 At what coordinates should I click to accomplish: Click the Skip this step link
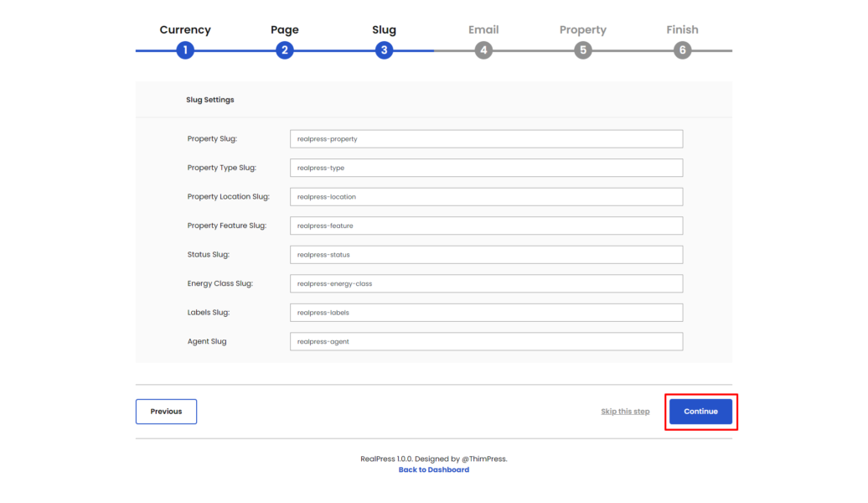point(625,412)
